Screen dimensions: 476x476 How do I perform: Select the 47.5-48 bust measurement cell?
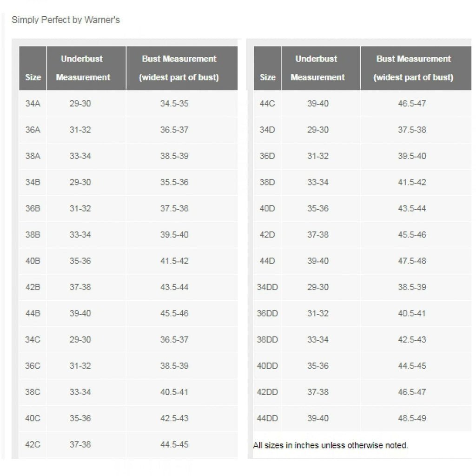[x=412, y=261]
